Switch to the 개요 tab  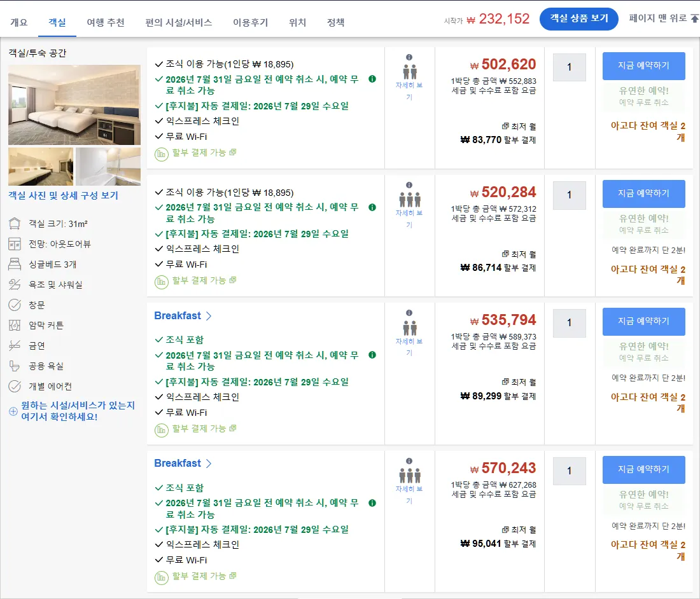[x=18, y=22]
